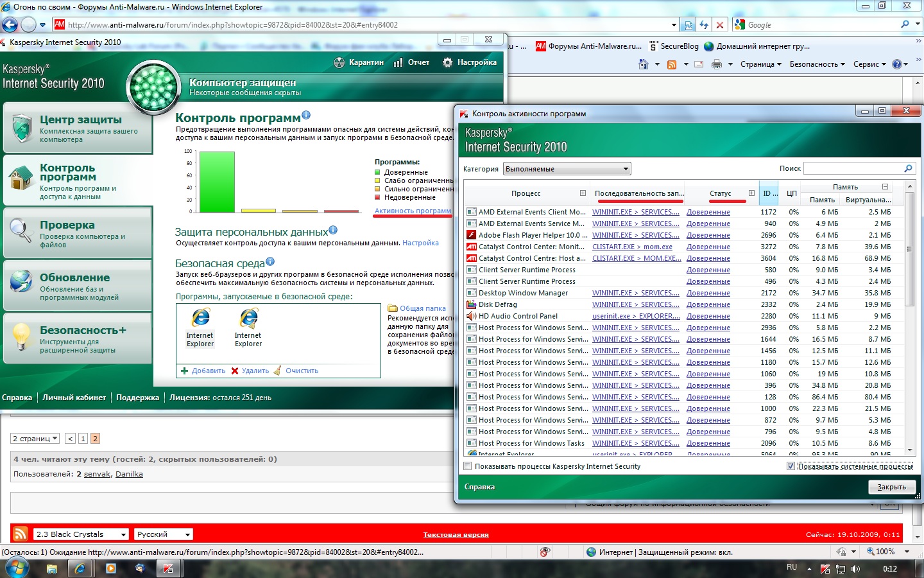Open Windows Explorer from the taskbar
The image size is (924, 578).
[52, 568]
